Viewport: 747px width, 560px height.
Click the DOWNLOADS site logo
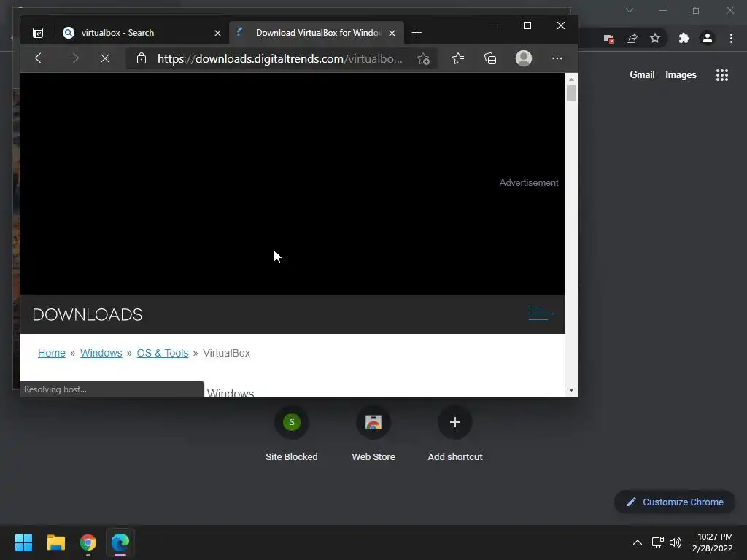[88, 315]
